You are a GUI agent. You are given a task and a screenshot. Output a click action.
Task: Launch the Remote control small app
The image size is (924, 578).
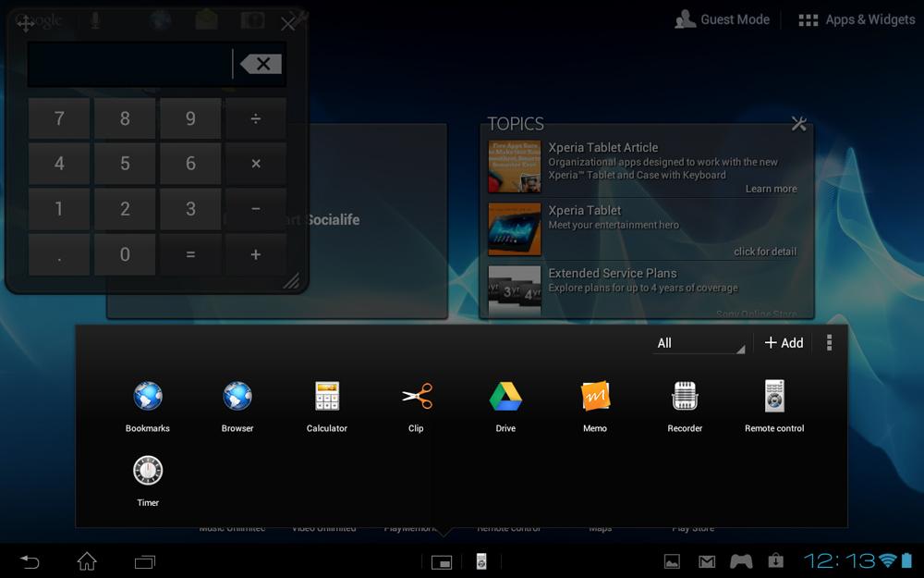(774, 406)
